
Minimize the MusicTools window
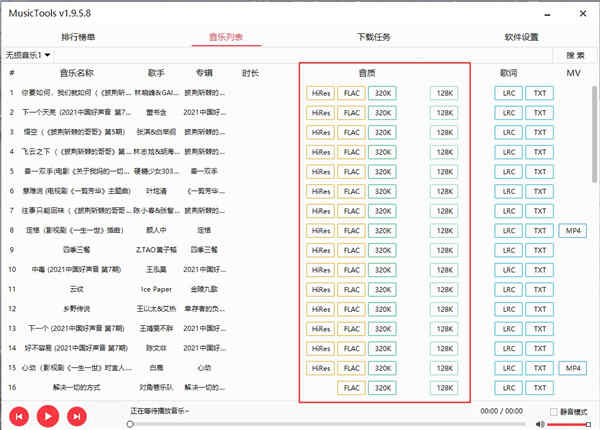tap(548, 14)
